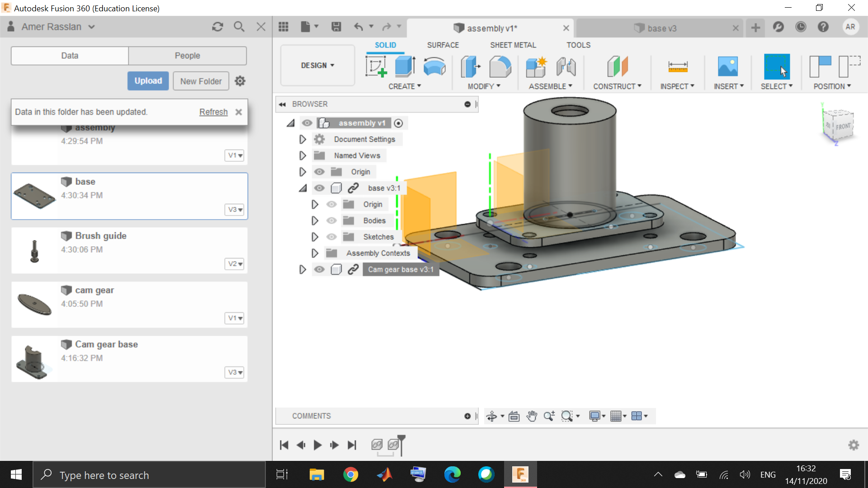Refresh the data panel with the sync icon
The image size is (868, 488).
217,27
